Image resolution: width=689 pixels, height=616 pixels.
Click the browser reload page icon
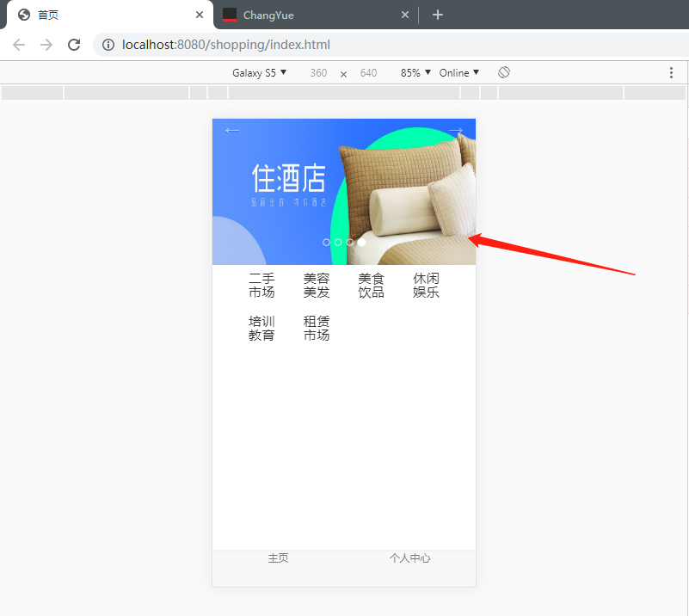[x=74, y=45]
